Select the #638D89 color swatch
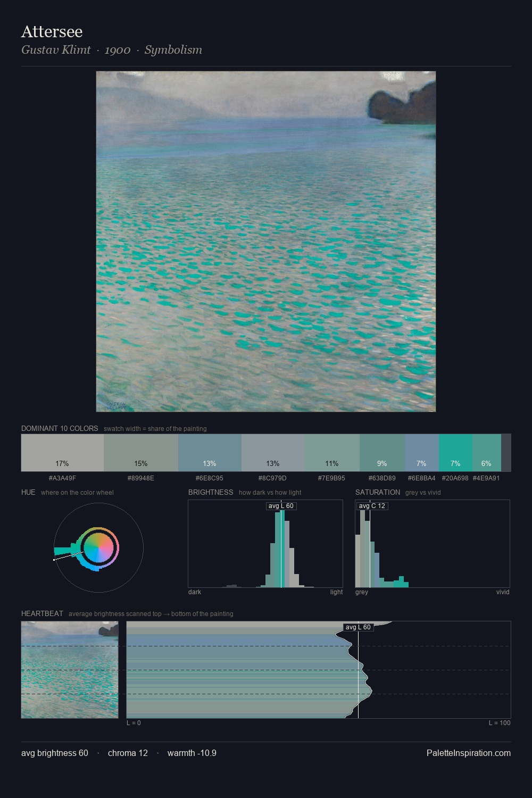The image size is (532, 798). [x=382, y=453]
